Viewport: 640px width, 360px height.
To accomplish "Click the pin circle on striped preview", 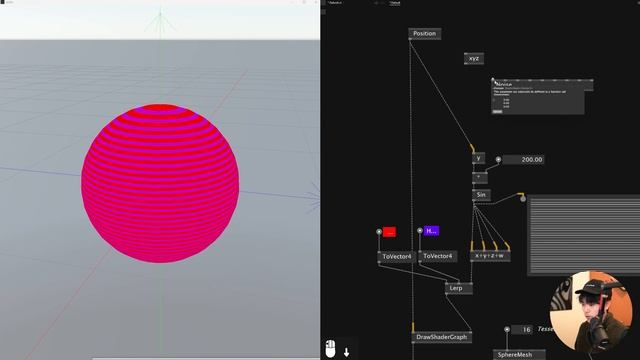I will coord(523,199).
